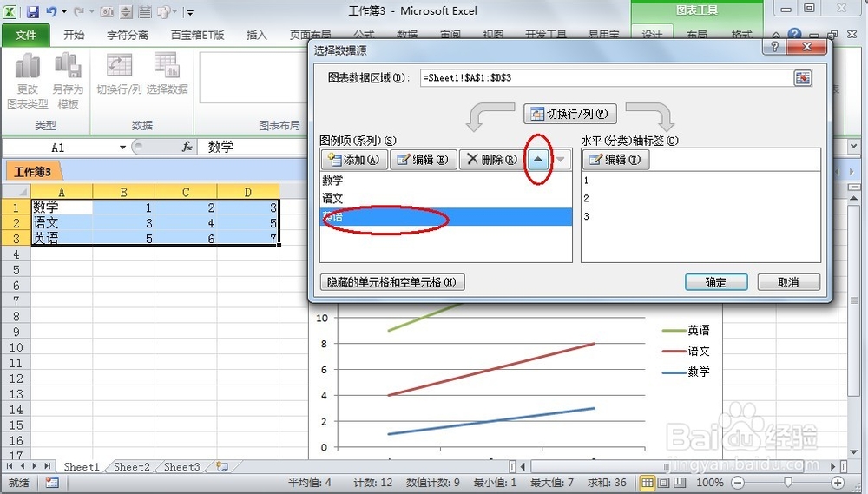
Task: Click the 工作簿3 workbook window tab
Action: click(32, 172)
